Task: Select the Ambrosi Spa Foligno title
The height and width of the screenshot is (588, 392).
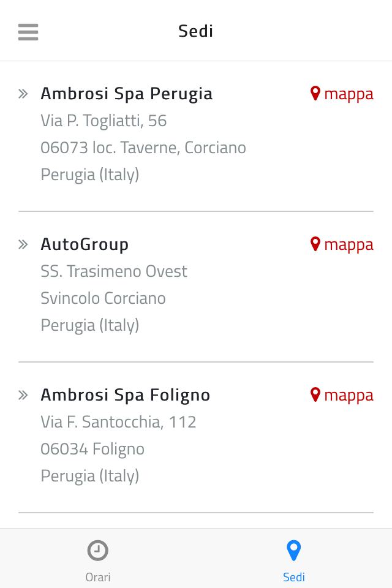Action: click(x=125, y=395)
